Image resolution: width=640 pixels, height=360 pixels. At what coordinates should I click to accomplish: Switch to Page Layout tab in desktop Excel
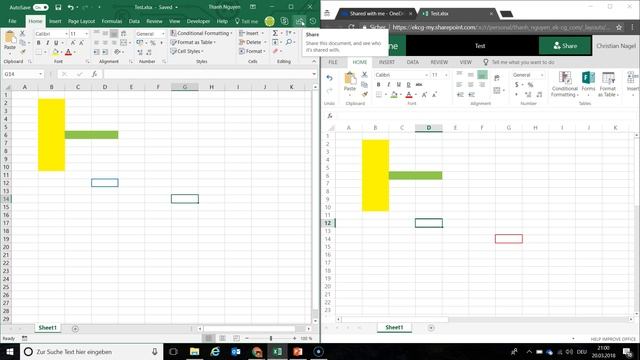click(x=81, y=21)
